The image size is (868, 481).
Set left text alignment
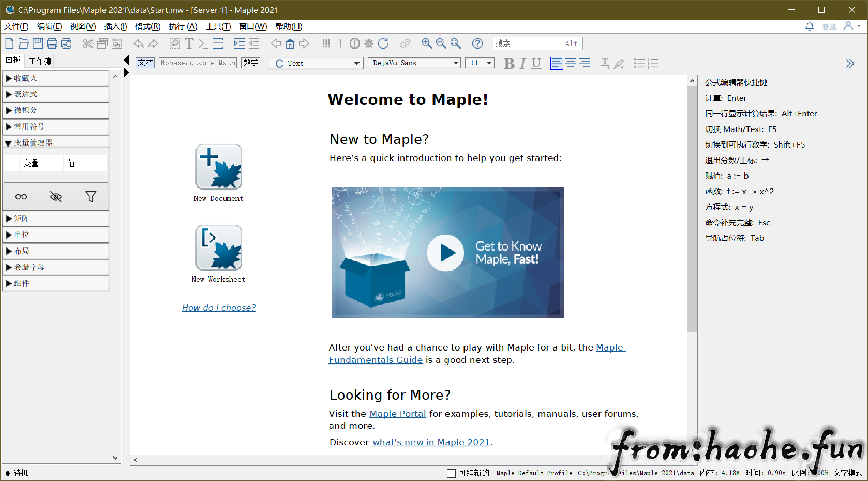tap(557, 63)
